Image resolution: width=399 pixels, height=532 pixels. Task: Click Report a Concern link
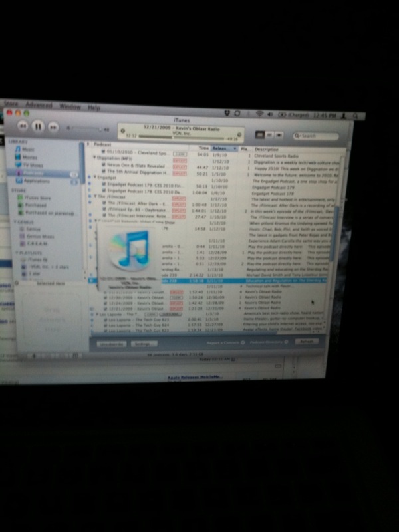click(225, 342)
